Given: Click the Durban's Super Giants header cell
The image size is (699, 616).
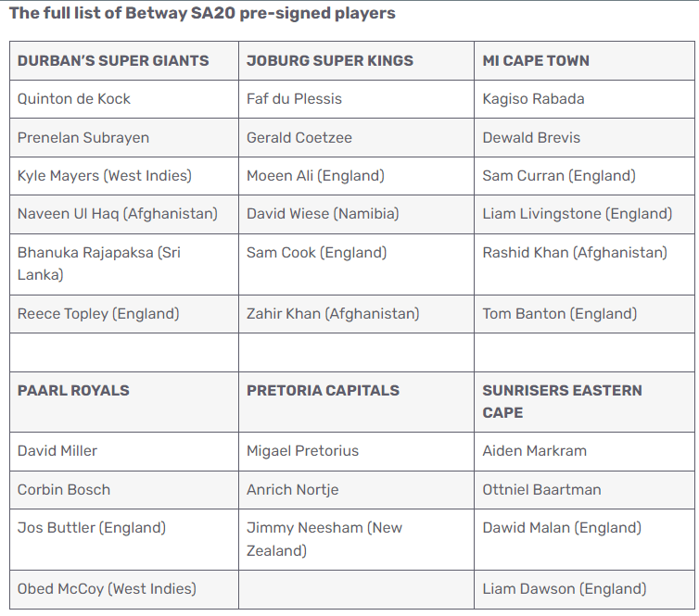Looking at the screenshot, I should pos(124,60).
